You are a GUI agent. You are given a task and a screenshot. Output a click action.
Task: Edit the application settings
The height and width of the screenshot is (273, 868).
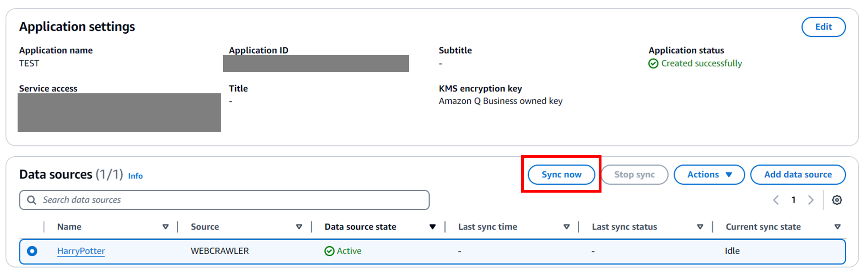(x=823, y=27)
